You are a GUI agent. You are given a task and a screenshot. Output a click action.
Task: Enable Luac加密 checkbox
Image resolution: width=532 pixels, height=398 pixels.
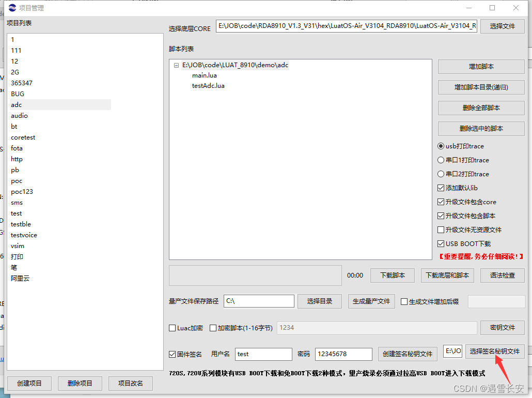point(173,328)
